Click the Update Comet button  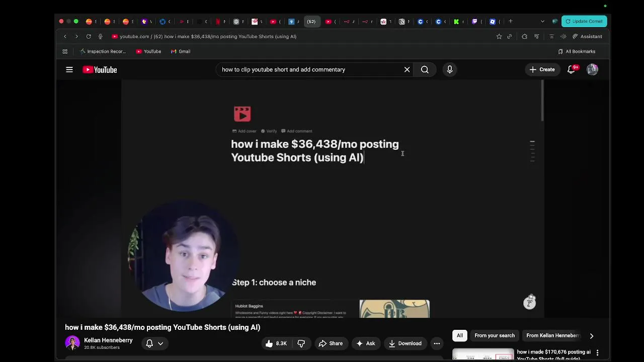pyautogui.click(x=584, y=21)
